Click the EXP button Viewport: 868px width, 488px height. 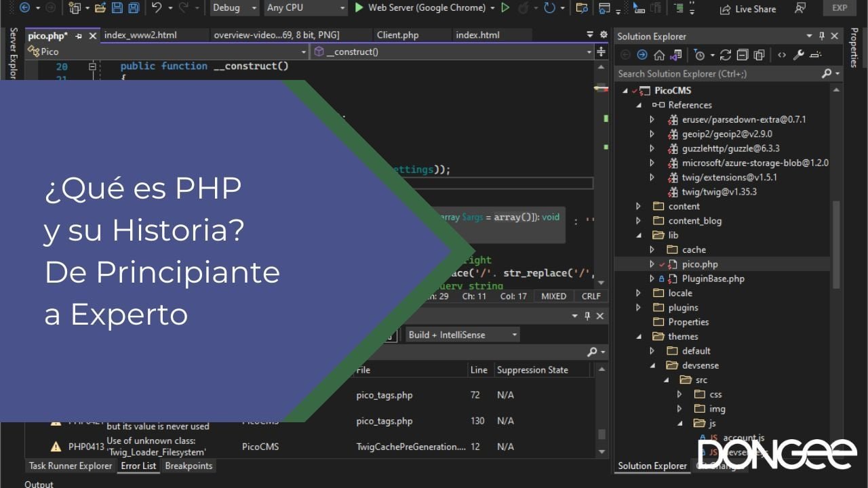click(840, 8)
